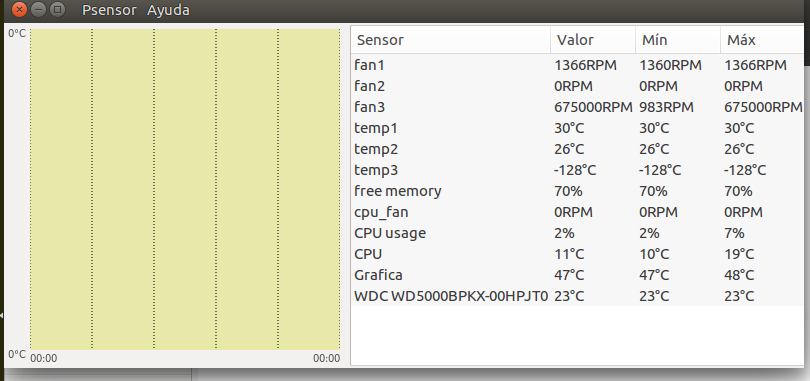Select the WDC WD5000BPKX hard drive row
The width and height of the screenshot is (810, 381).
pos(581,296)
